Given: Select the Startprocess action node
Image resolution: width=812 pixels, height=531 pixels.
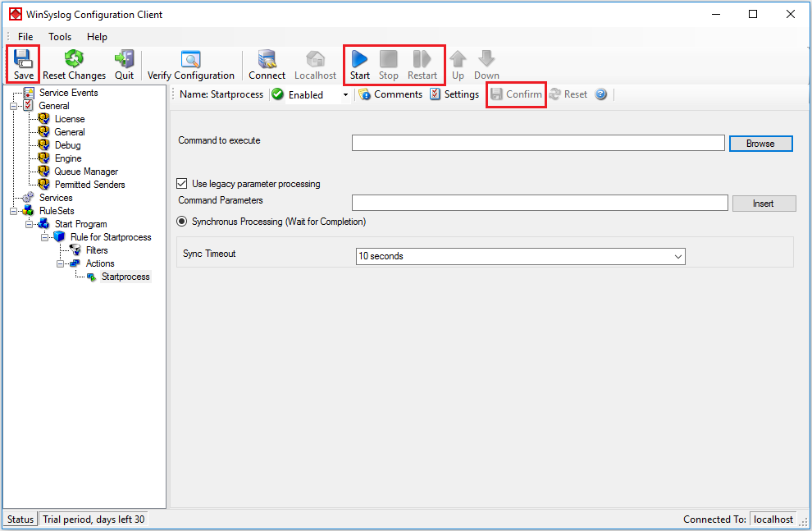Looking at the screenshot, I should coord(125,277).
